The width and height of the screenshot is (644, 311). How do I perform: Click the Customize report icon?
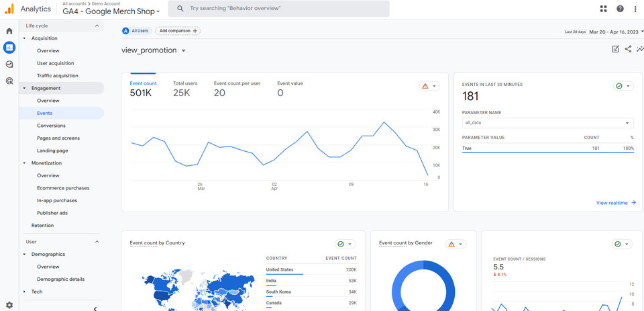tap(615, 49)
